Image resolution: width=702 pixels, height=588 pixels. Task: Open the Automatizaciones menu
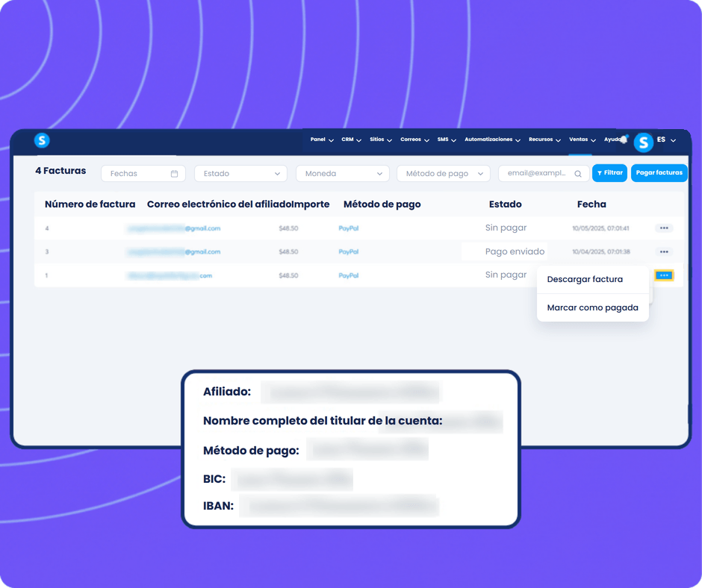coord(492,140)
